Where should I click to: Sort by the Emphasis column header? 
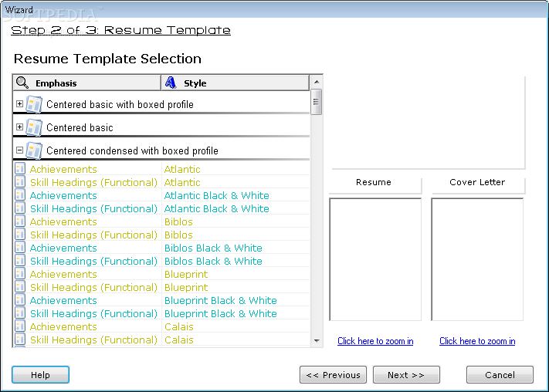coord(86,83)
